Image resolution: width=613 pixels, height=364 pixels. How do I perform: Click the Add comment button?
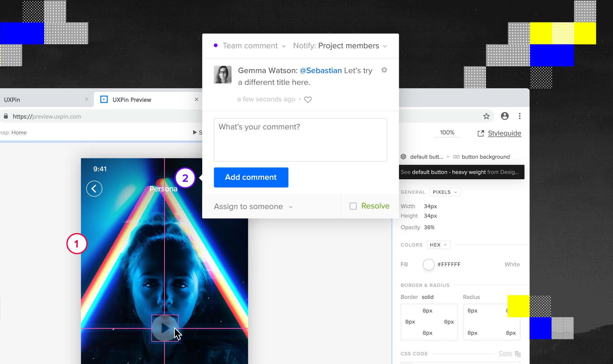[x=251, y=177]
